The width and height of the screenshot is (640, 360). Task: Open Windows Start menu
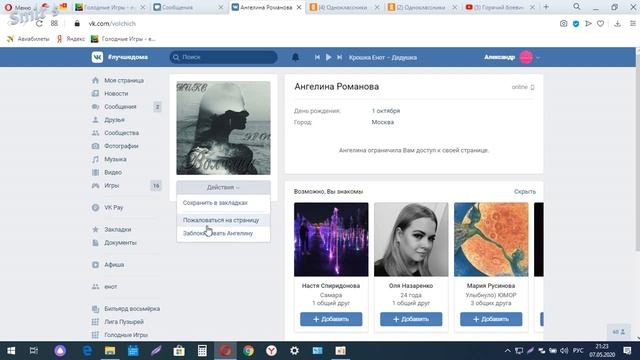(11, 351)
